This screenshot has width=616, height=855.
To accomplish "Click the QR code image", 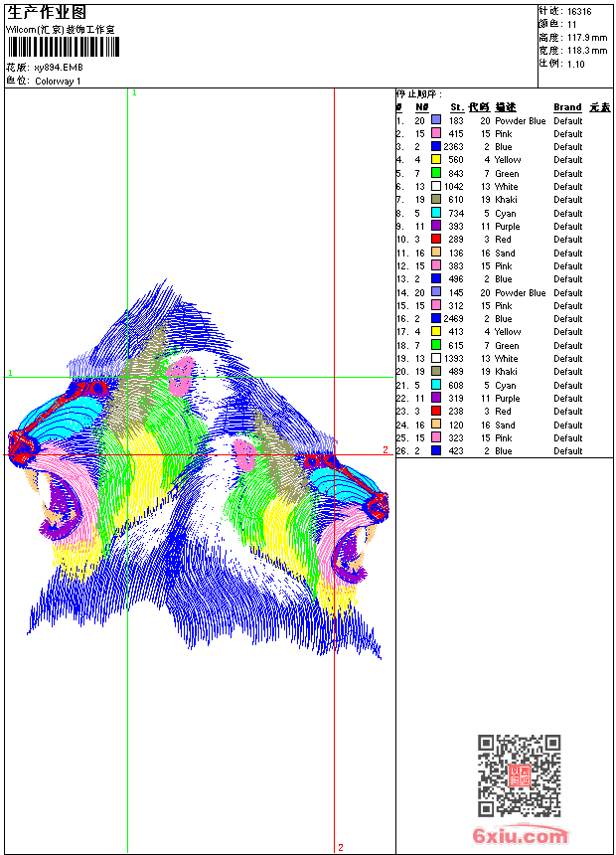I will 519,775.
